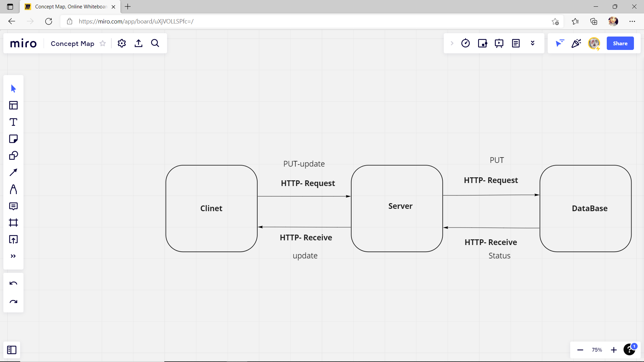
Task: Open the Upload tool in left toolbar
Action: [13, 239]
